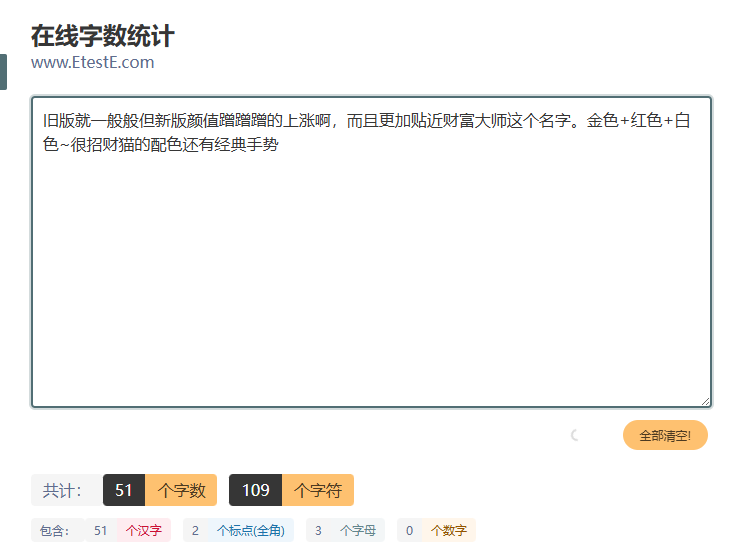This screenshot has height=549, width=733.
Task: Click the 个字符 label
Action: (x=318, y=490)
